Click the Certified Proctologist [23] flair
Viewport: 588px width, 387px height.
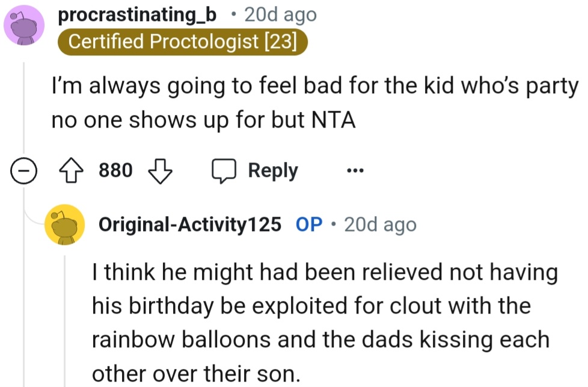[x=183, y=42]
